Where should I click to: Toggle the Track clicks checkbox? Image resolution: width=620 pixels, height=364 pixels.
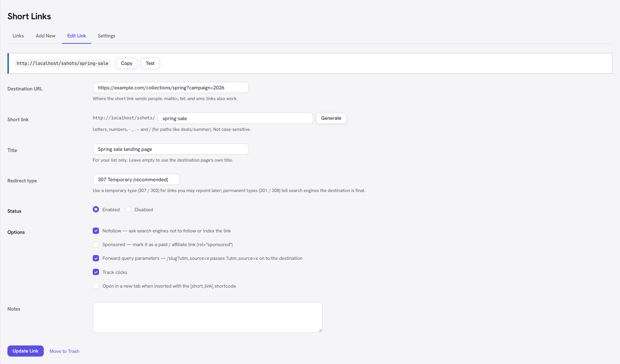pos(96,272)
